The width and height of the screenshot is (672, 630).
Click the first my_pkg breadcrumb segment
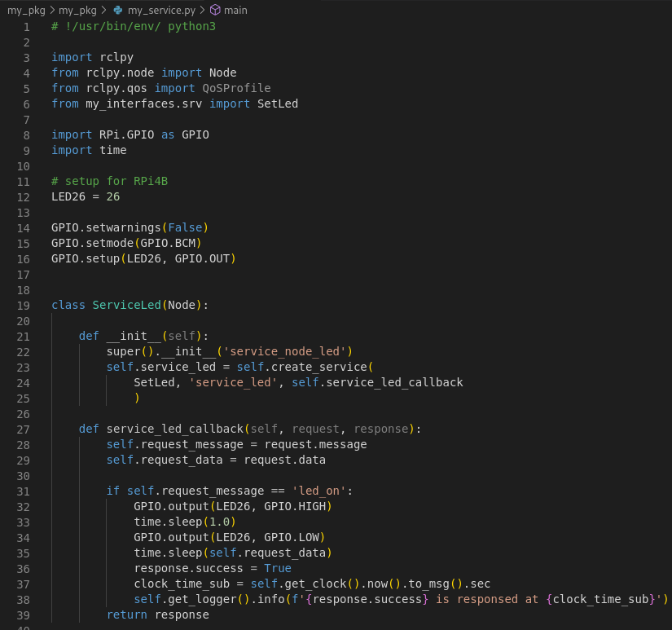[26, 11]
